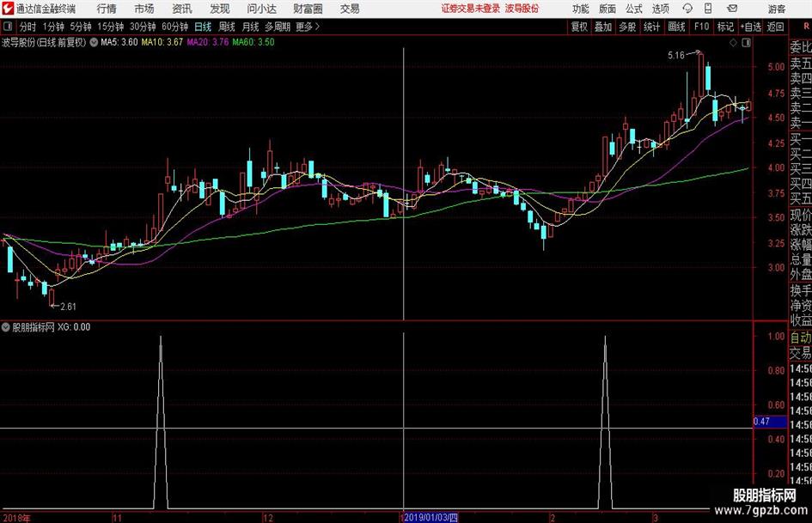Open the 选项 menu

(660, 9)
